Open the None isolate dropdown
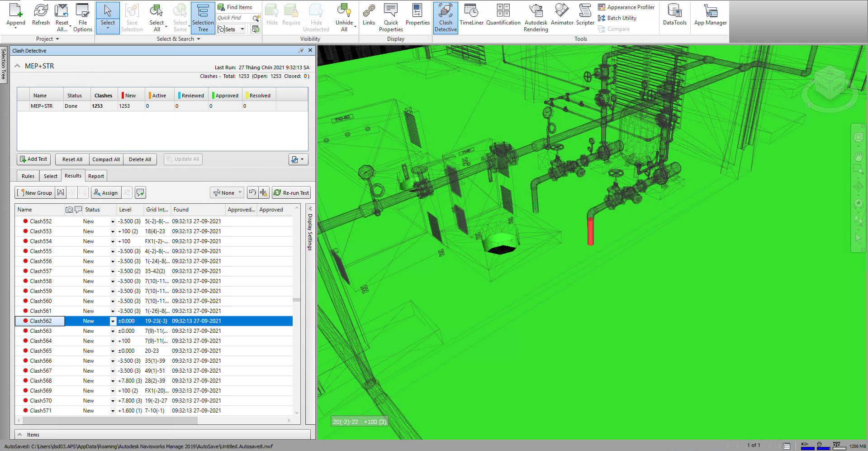Image resolution: width=868 pixels, height=451 pixels. coord(228,193)
